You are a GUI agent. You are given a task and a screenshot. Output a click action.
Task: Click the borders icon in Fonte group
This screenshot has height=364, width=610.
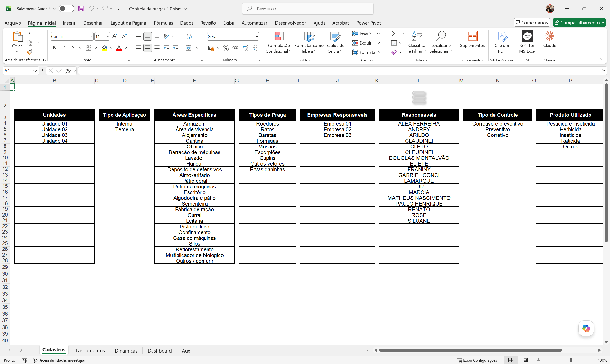(x=89, y=48)
